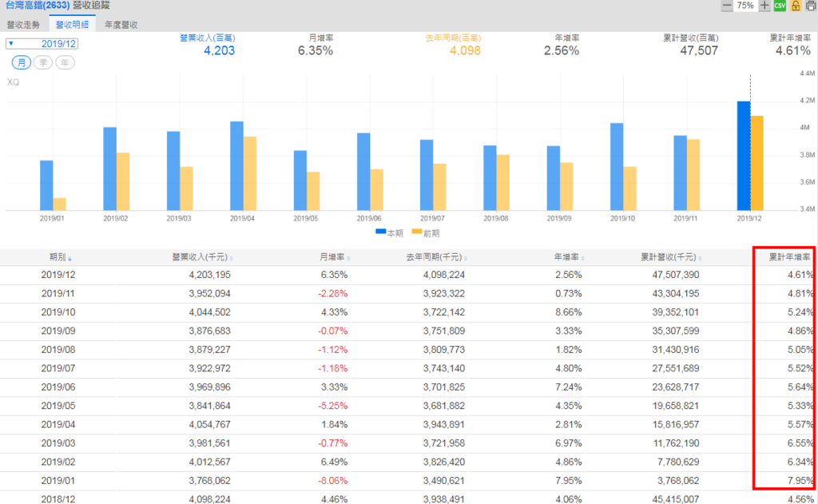Sort table by 月增率 column
This screenshot has width=818, height=504.
(x=335, y=257)
